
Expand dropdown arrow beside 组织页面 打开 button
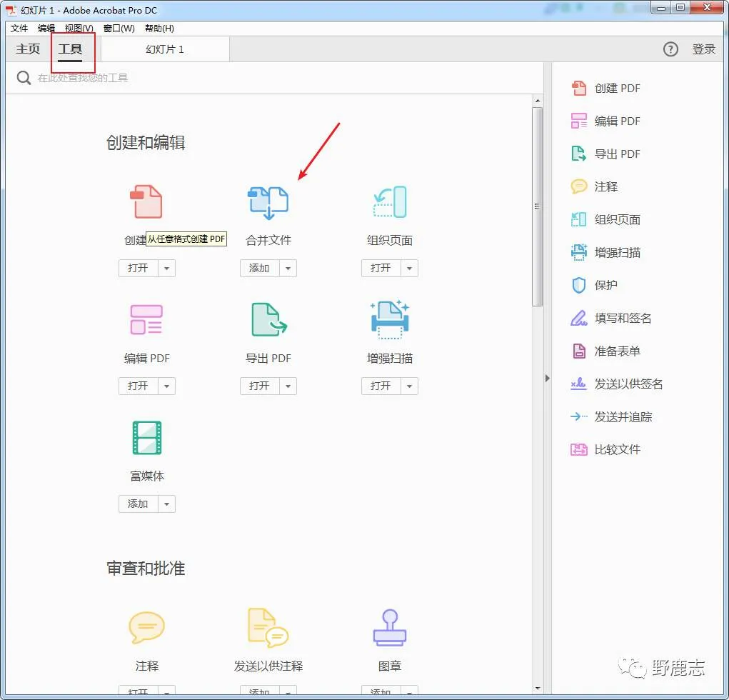click(x=409, y=269)
